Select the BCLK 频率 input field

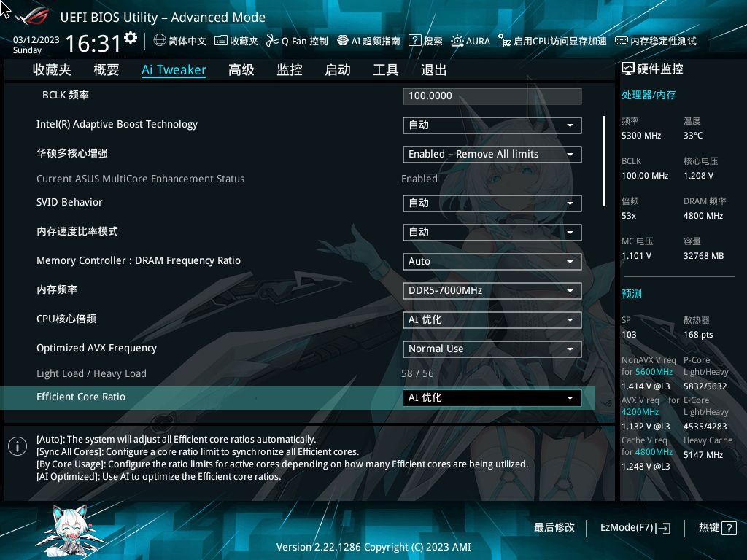pyautogui.click(x=492, y=96)
